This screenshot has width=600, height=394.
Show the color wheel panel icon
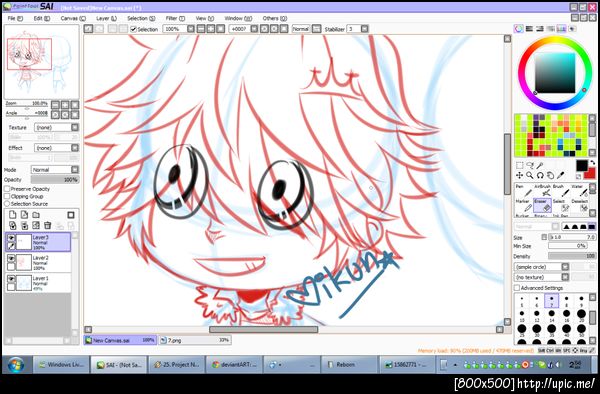[x=518, y=28]
